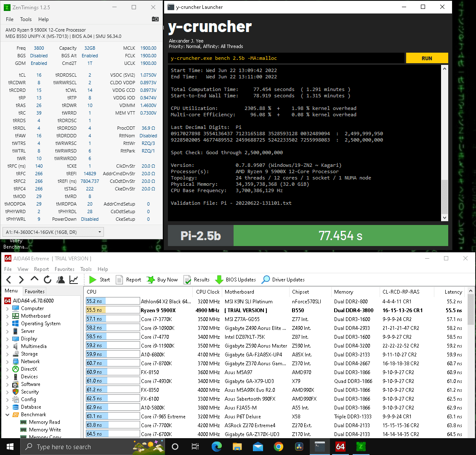Click the ZenTimings screenshot camera icon
The width and height of the screenshot is (476, 455).
155,19
